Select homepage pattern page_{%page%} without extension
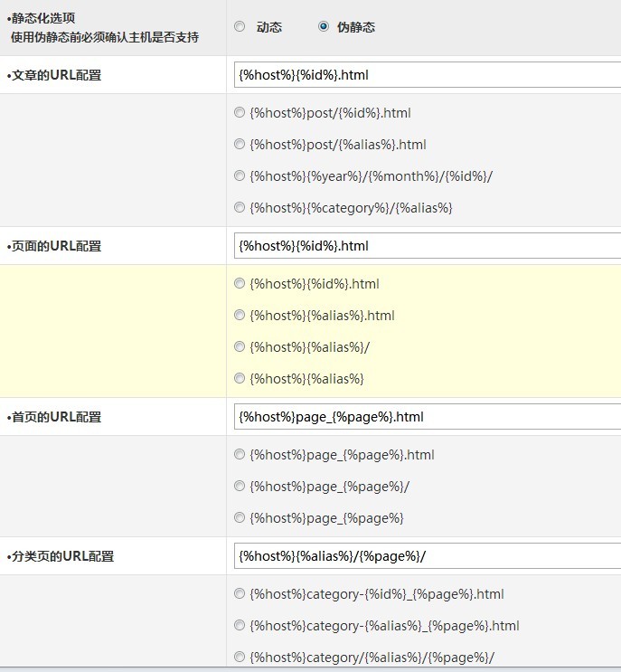This screenshot has width=621, height=672. click(x=240, y=518)
